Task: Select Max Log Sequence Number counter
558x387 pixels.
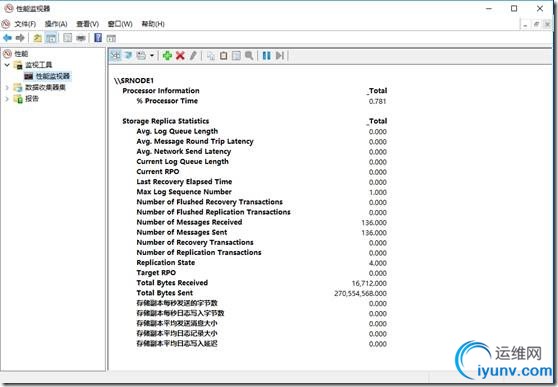Action: [184, 192]
